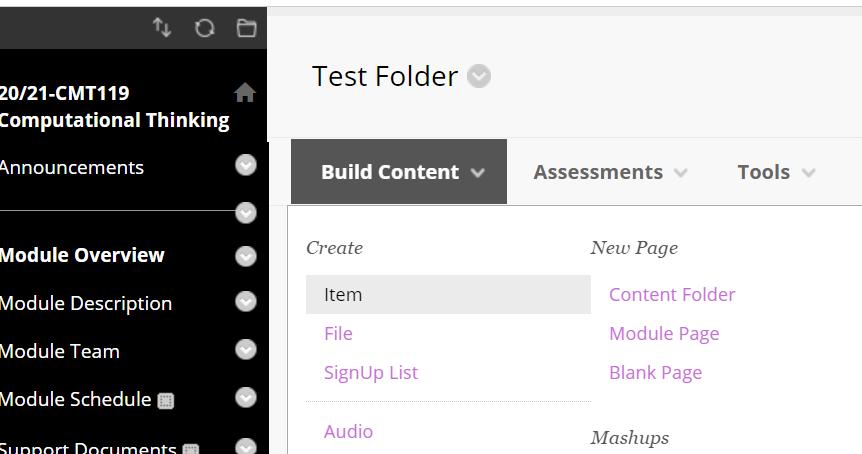Viewport: 862px width, 454px height.
Task: Open the folder view icon in sidebar header
Action: point(246,28)
